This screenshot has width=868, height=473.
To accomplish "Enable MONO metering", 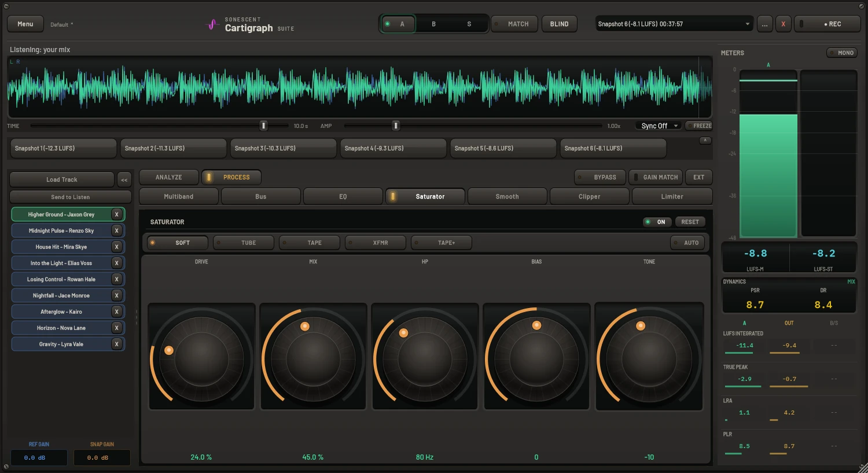I will pos(841,53).
